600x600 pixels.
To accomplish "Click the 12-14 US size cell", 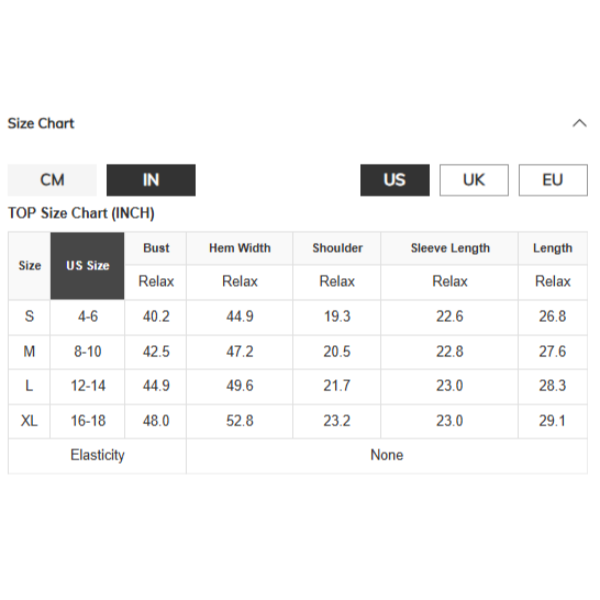I will coord(88,386).
